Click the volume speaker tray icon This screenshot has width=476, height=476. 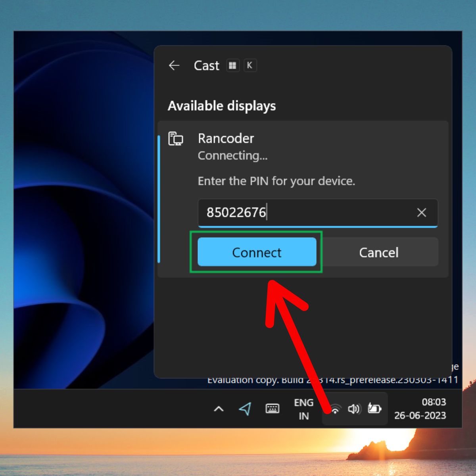[x=354, y=409]
